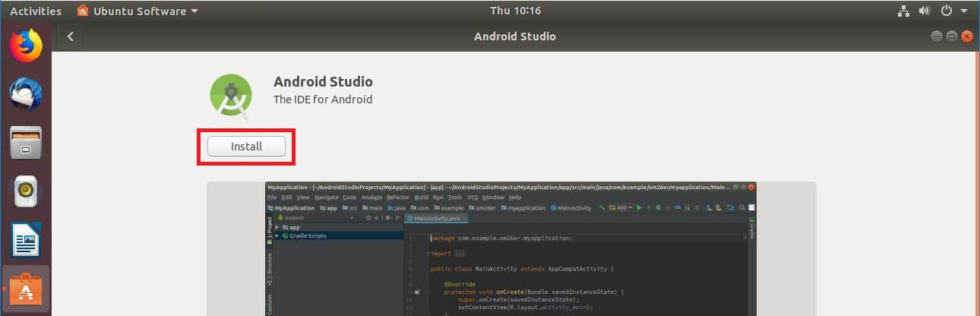Maximize the Ubuntu Software window
The height and width of the screenshot is (316, 980).
click(x=952, y=36)
